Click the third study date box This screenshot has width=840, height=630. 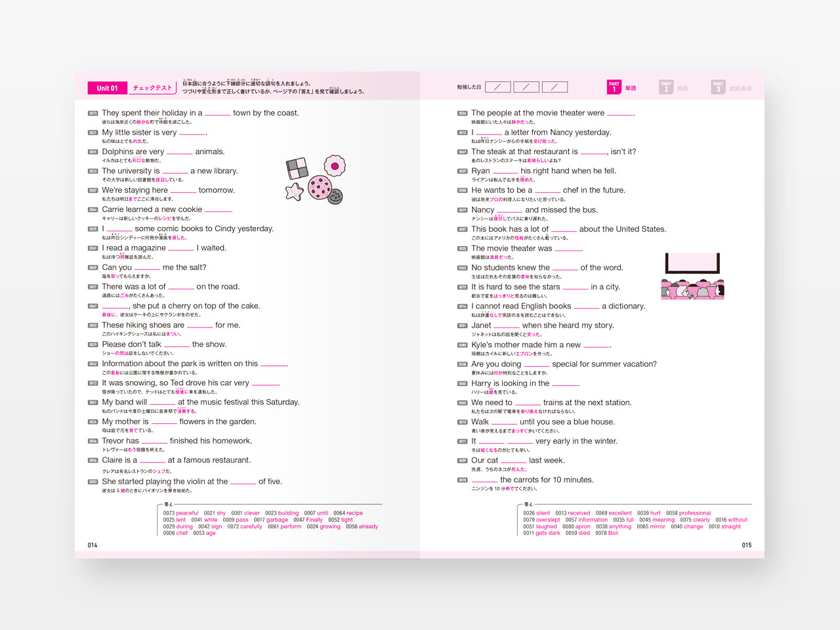(555, 87)
